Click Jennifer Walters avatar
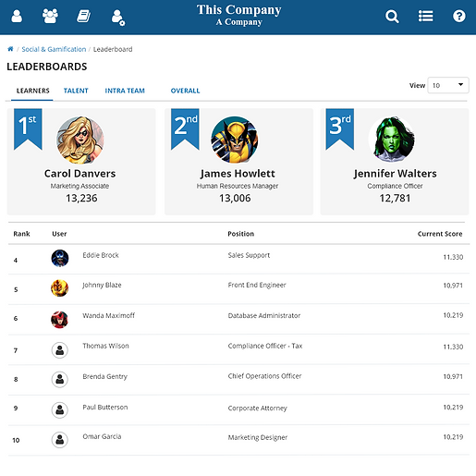476x476 pixels. [392, 140]
